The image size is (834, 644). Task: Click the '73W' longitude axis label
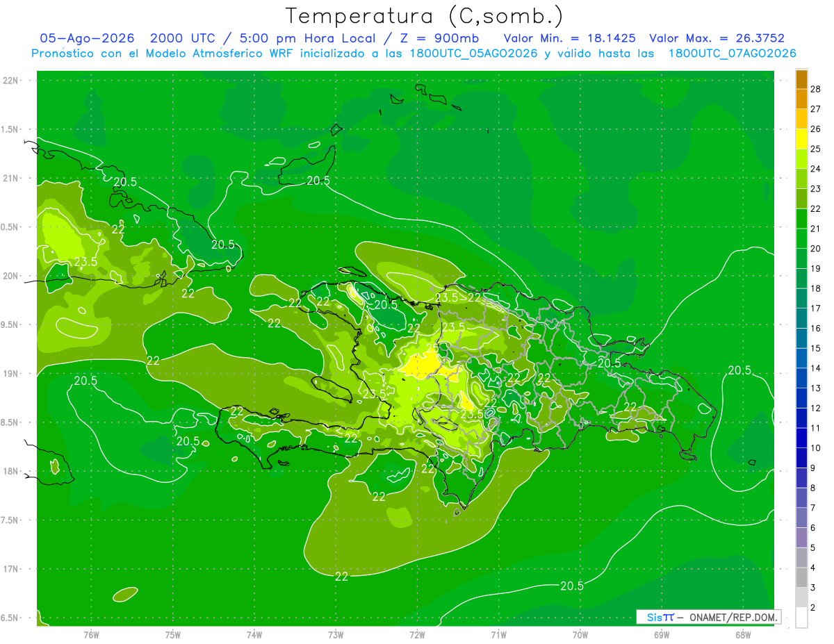click(336, 635)
